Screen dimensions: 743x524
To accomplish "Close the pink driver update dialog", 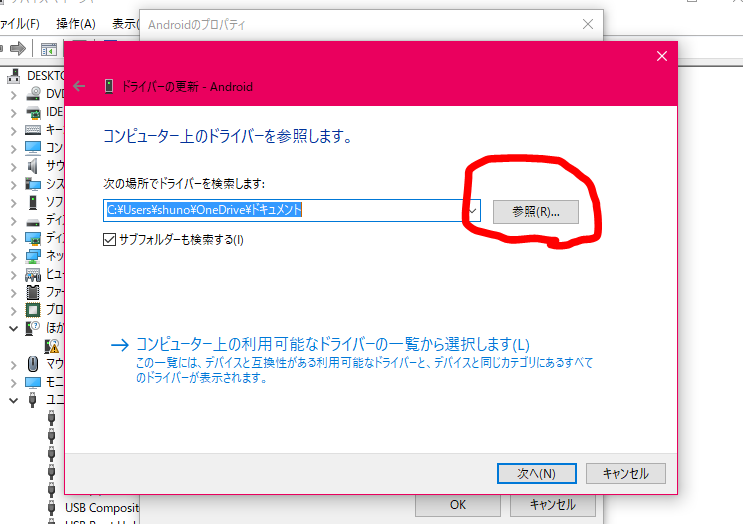I will 661,56.
